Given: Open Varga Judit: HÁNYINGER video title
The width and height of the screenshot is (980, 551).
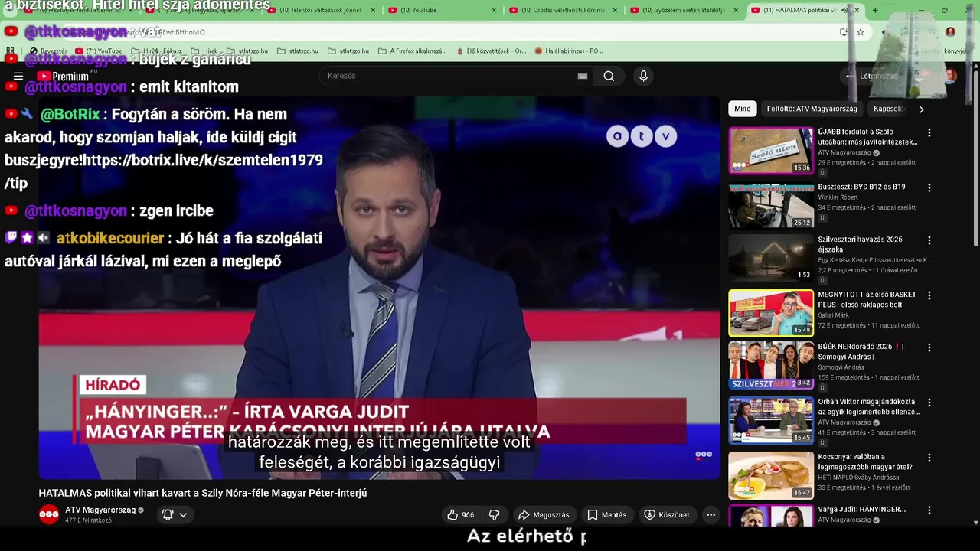Looking at the screenshot, I should (x=861, y=509).
